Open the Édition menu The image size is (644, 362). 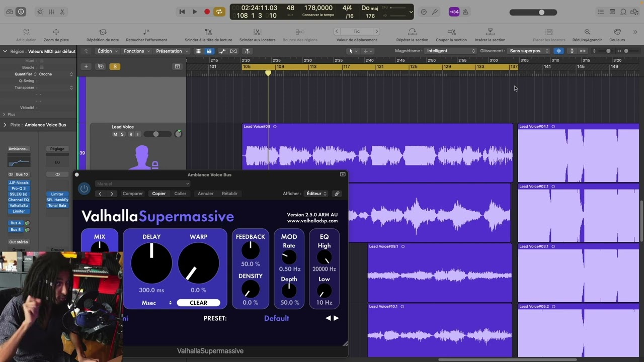(x=108, y=51)
